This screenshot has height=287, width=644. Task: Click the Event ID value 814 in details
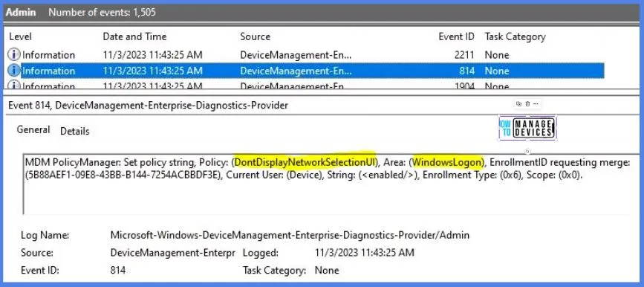pyautogui.click(x=118, y=270)
